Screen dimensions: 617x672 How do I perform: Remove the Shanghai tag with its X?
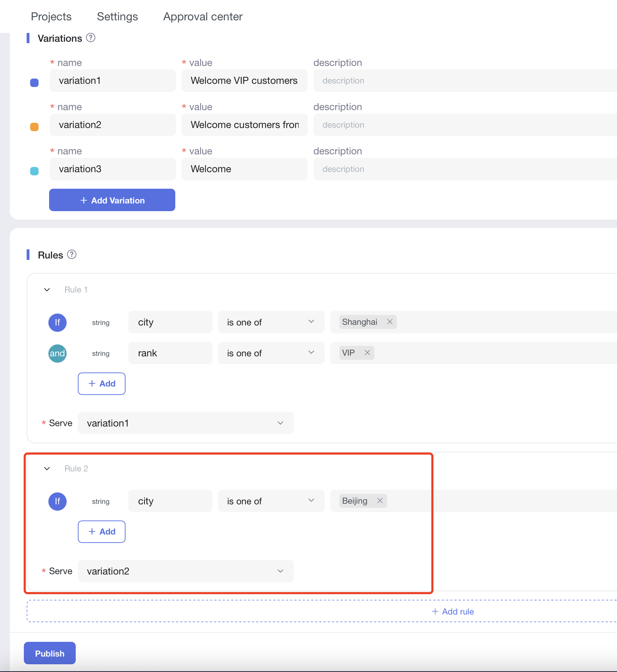point(389,322)
